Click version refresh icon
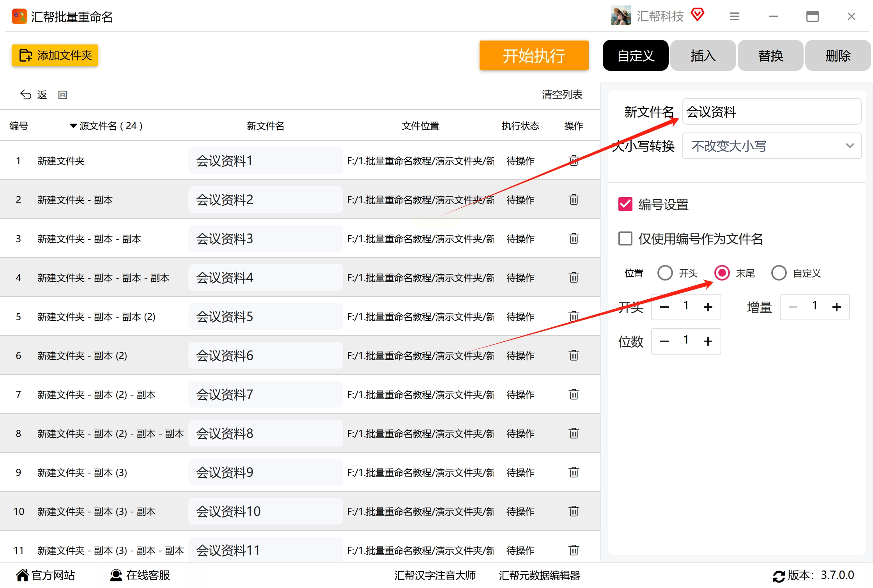This screenshot has width=873, height=588. 779,576
